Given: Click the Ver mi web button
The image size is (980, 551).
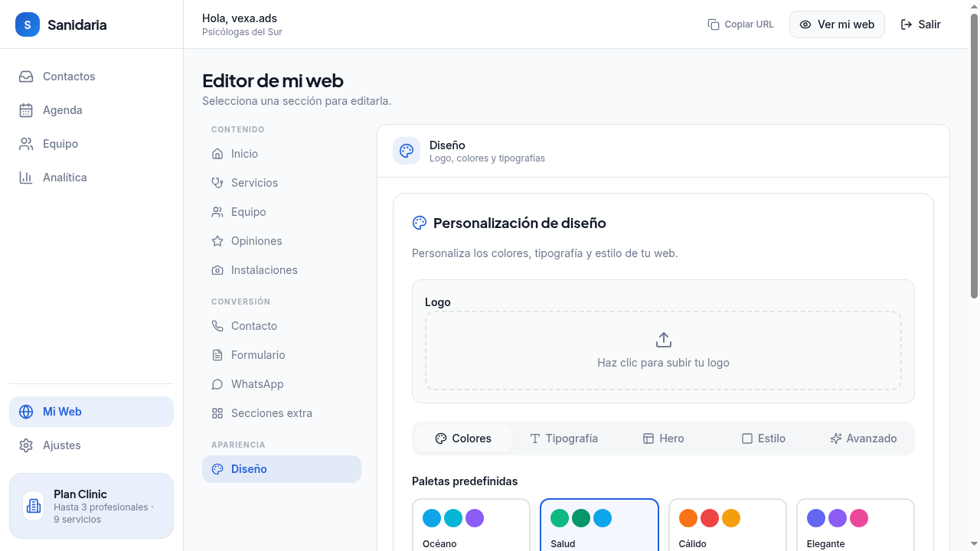Looking at the screenshot, I should pos(837,24).
